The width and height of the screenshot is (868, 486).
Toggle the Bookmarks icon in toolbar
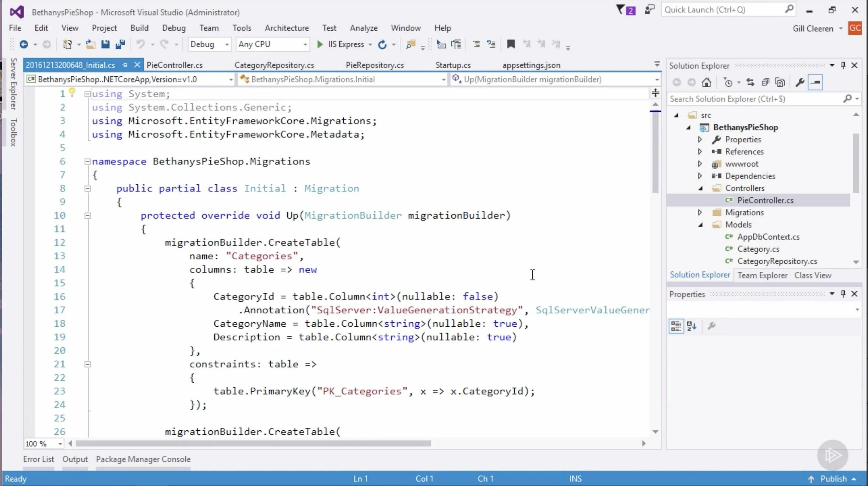point(511,44)
